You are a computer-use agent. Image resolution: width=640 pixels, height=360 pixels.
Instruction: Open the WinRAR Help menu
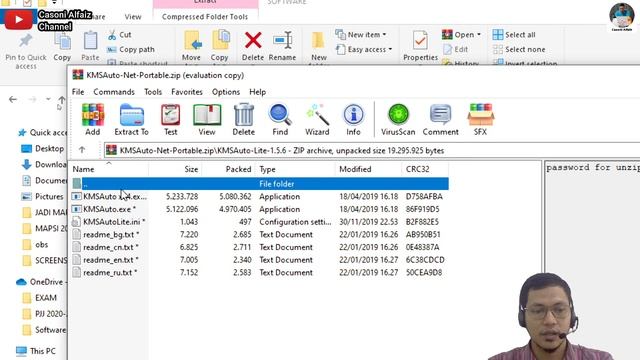tap(258, 92)
